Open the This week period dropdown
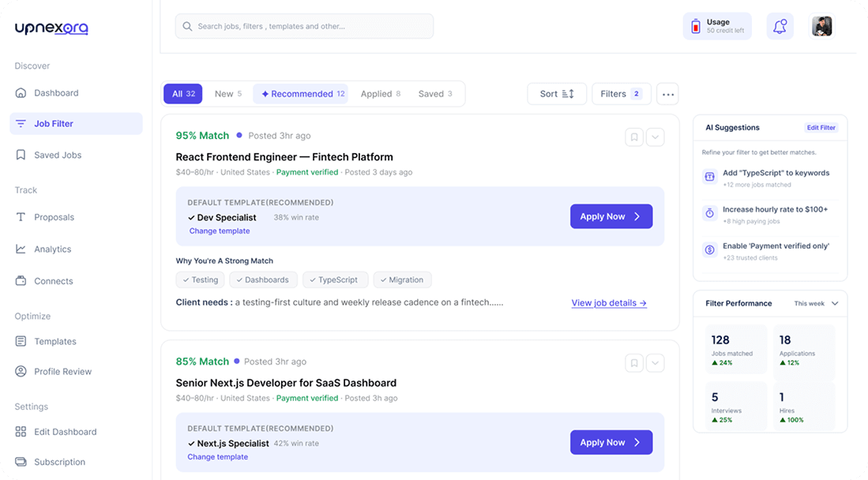This screenshot has height=480, width=868. 816,303
